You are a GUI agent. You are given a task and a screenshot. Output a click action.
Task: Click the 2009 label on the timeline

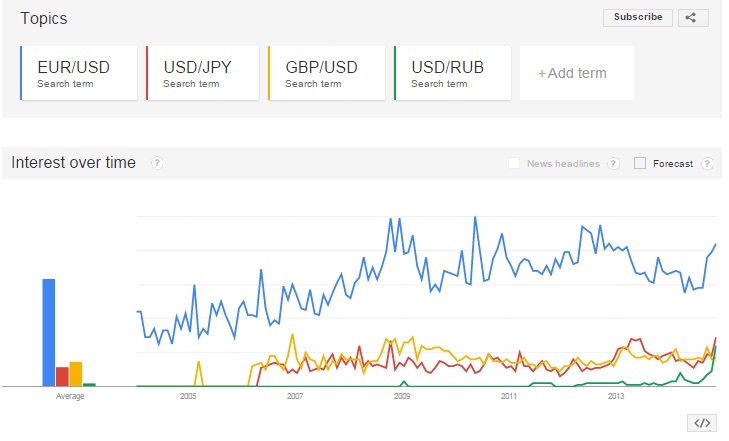point(402,397)
